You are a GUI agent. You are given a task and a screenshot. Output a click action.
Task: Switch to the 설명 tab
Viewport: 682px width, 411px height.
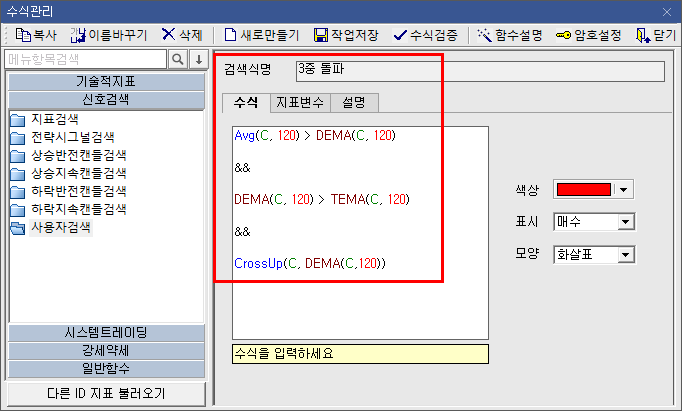(354, 103)
